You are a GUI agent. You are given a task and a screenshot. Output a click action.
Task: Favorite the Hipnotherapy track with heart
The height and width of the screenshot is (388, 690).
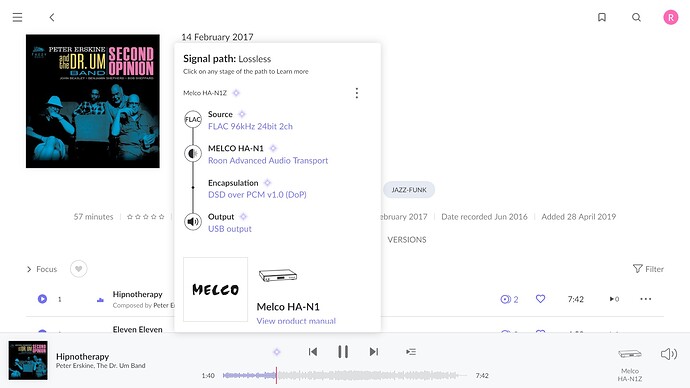click(x=540, y=299)
